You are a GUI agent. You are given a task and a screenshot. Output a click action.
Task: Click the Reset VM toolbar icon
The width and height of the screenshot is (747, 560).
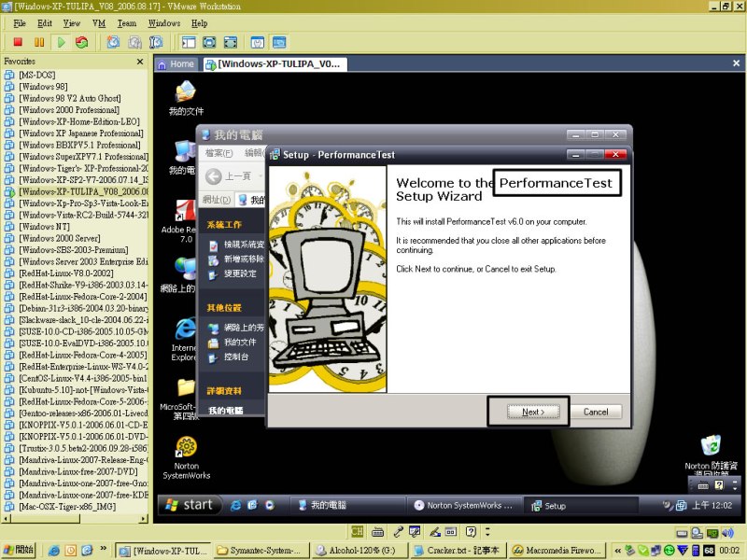pyautogui.click(x=82, y=42)
